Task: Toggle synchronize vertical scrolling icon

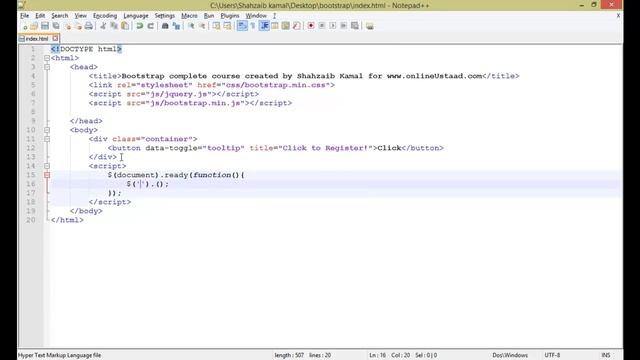Action: tap(216, 26)
